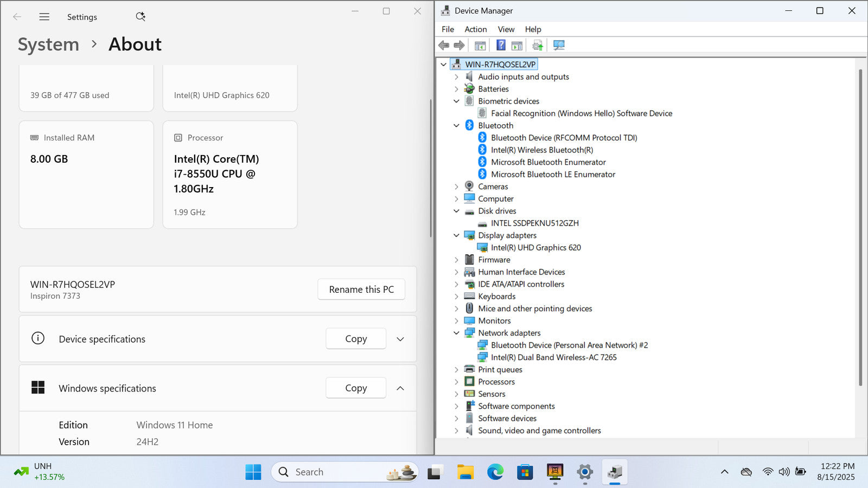Screen dimensions: 868x488
Task: Expand Audio inputs and outputs node
Action: (x=456, y=77)
